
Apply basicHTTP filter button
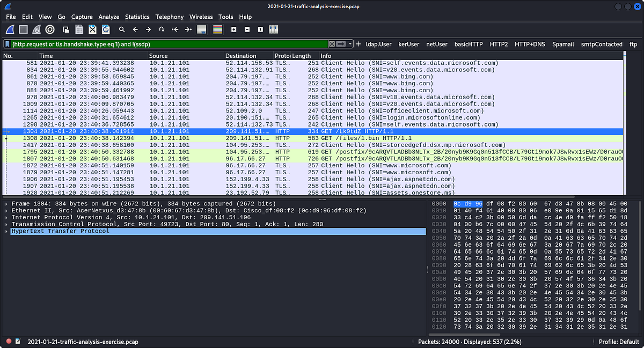point(469,44)
